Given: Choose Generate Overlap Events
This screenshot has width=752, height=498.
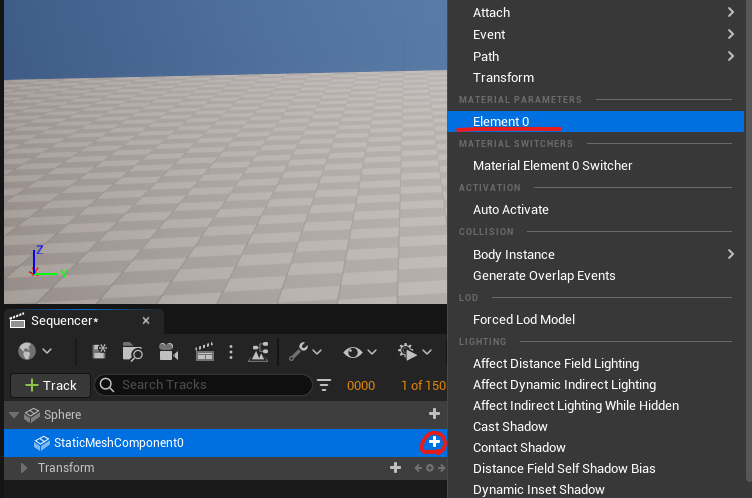Looking at the screenshot, I should point(595,276).
